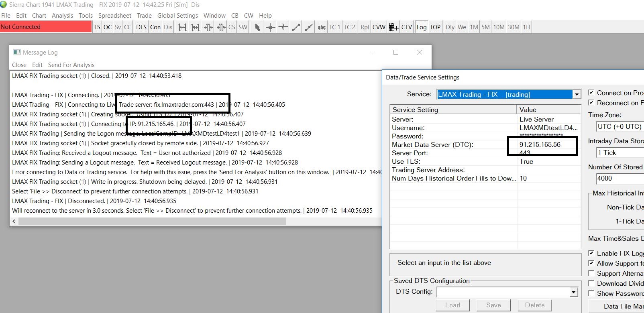Viewport: 644px width, 313px height.
Task: Select the pointer arrow tool in the toolbar
Action: (x=257, y=27)
